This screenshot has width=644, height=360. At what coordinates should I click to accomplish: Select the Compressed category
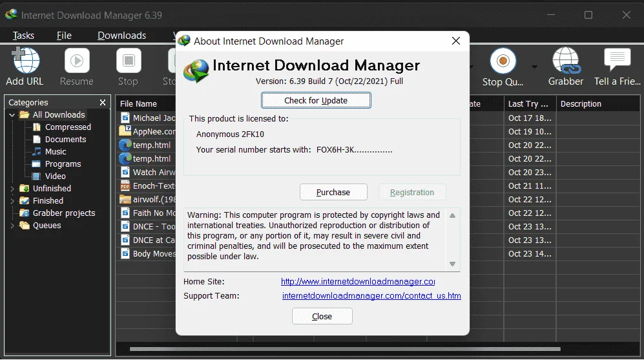pyautogui.click(x=68, y=127)
